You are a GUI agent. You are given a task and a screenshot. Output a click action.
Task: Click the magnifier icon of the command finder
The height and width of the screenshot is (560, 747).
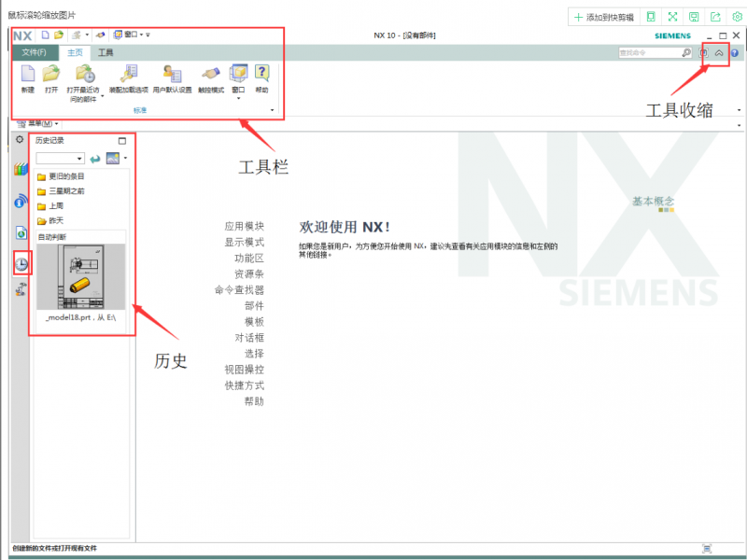pos(686,52)
